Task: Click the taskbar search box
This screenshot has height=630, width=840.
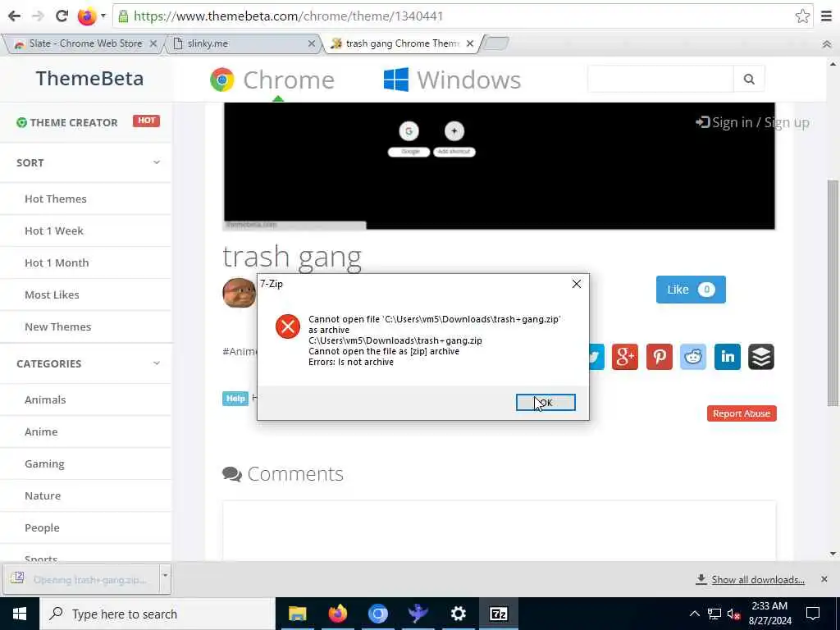Action: tap(157, 614)
